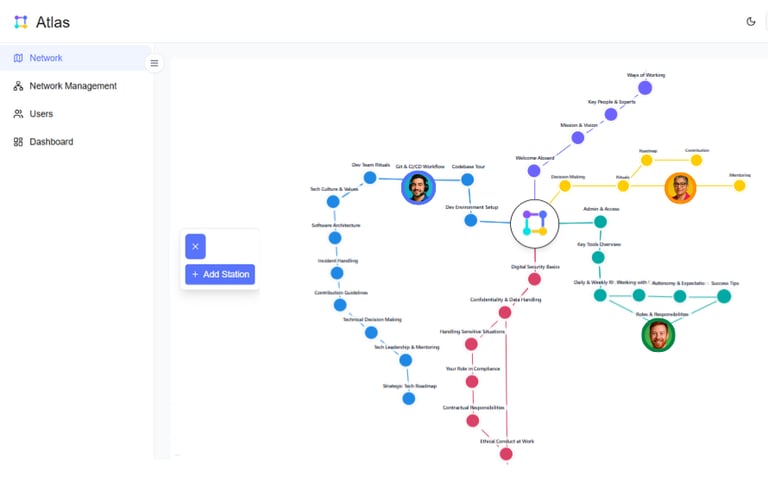Click the Ethical Conduct at Work station
The image size is (768, 490).
(x=506, y=454)
